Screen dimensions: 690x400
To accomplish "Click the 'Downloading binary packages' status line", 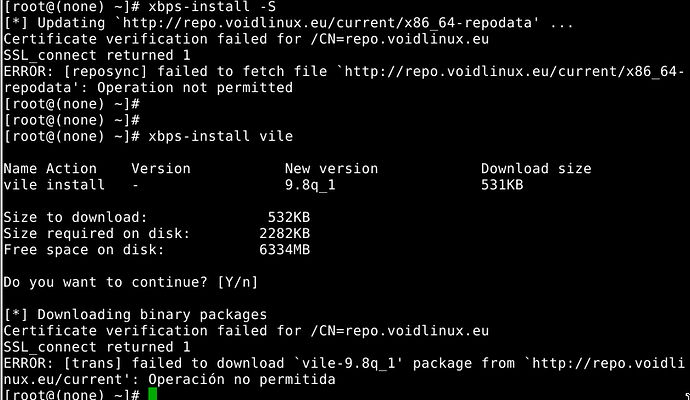I will coord(135,315).
